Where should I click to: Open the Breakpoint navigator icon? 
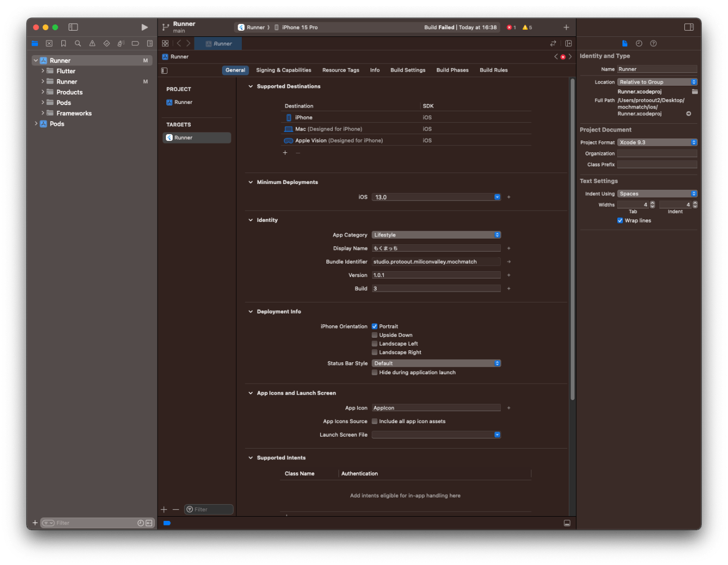pos(135,44)
